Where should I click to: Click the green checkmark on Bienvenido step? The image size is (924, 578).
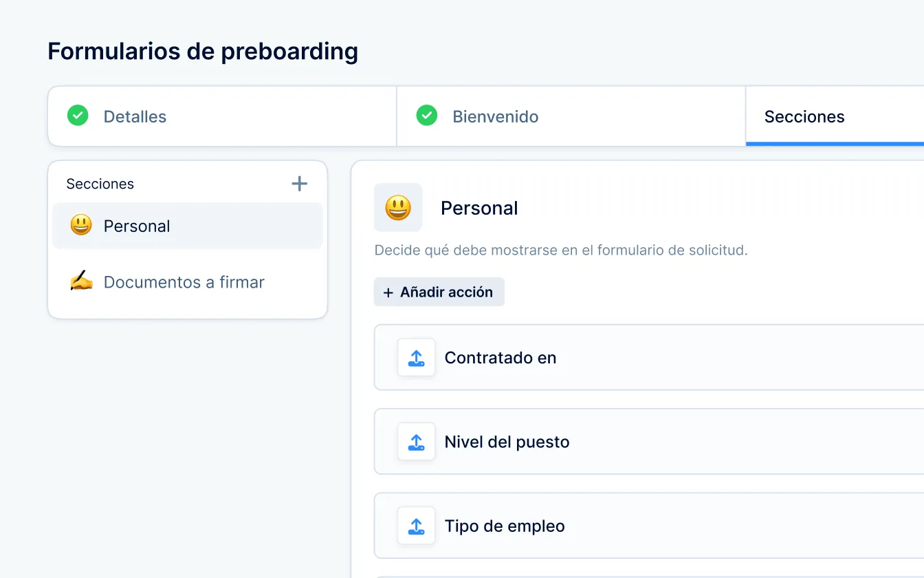coord(427,116)
